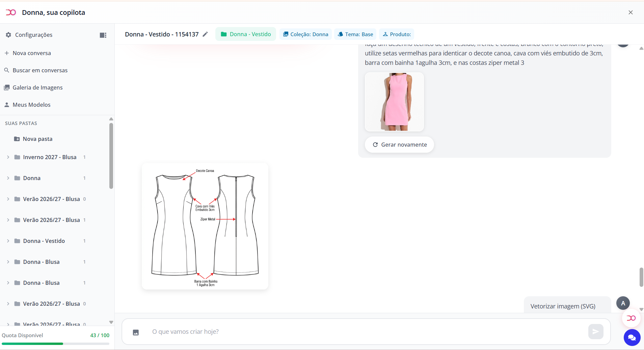Edit conversation title with pencil icon

(x=205, y=34)
